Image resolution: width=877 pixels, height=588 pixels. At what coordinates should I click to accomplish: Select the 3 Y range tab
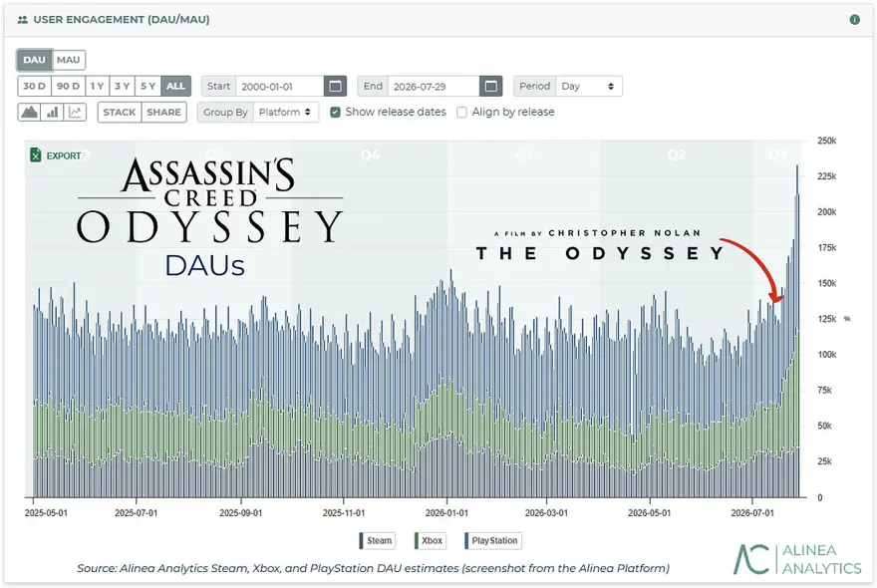tap(122, 86)
